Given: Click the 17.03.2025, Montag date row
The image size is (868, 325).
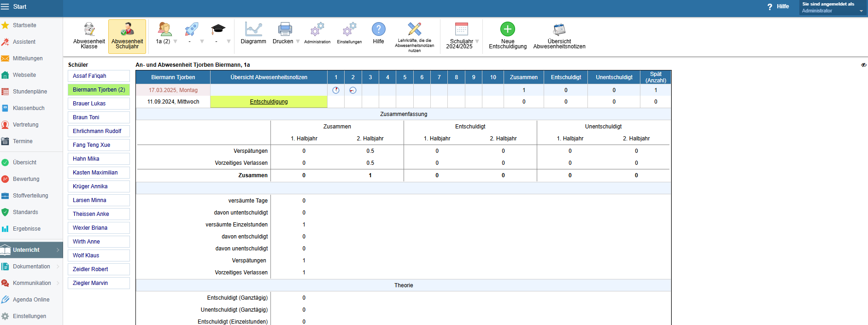Looking at the screenshot, I should 173,90.
